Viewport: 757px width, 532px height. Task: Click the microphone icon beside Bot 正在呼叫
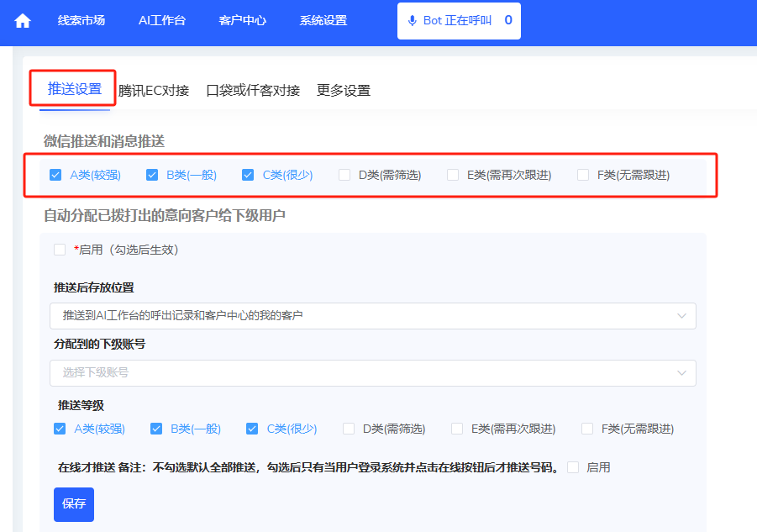[x=412, y=21]
